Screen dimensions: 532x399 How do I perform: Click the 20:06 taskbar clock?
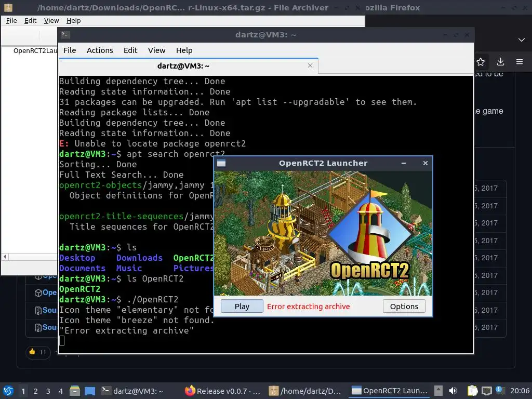click(520, 391)
